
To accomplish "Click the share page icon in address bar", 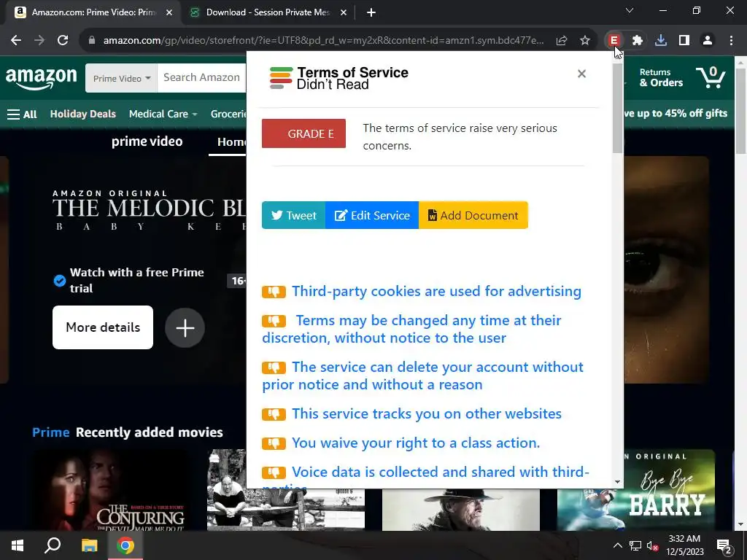I will click(x=562, y=41).
